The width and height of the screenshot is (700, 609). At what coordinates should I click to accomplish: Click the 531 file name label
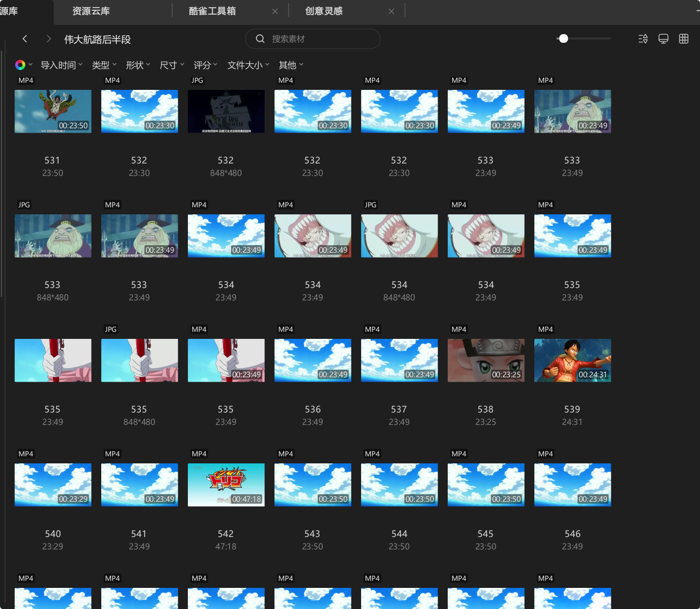53,160
